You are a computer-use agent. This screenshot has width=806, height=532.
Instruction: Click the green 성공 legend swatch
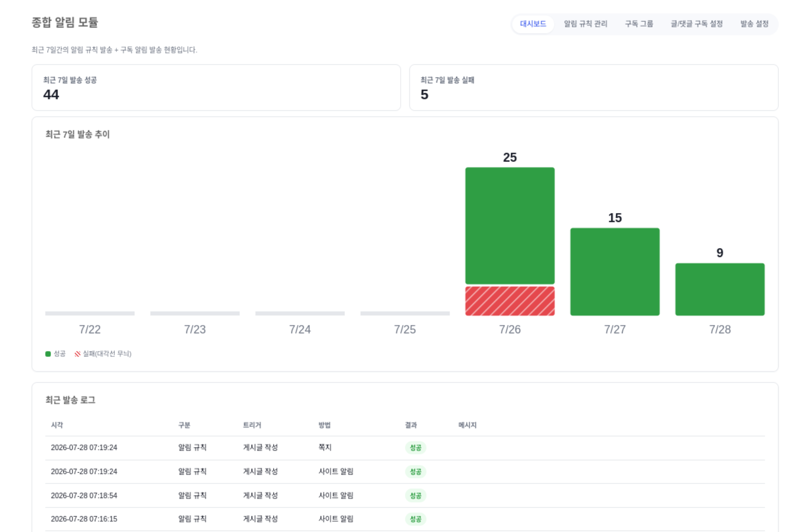48,354
